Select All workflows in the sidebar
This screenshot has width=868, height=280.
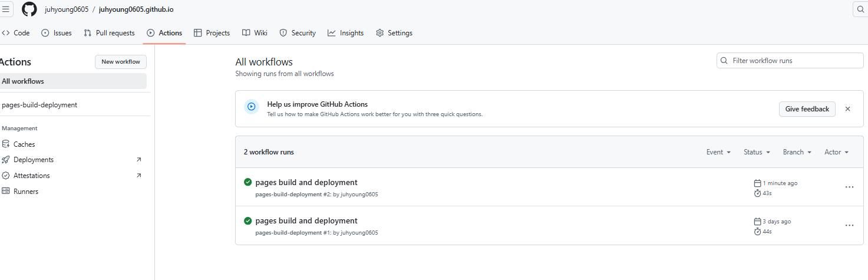click(x=73, y=81)
